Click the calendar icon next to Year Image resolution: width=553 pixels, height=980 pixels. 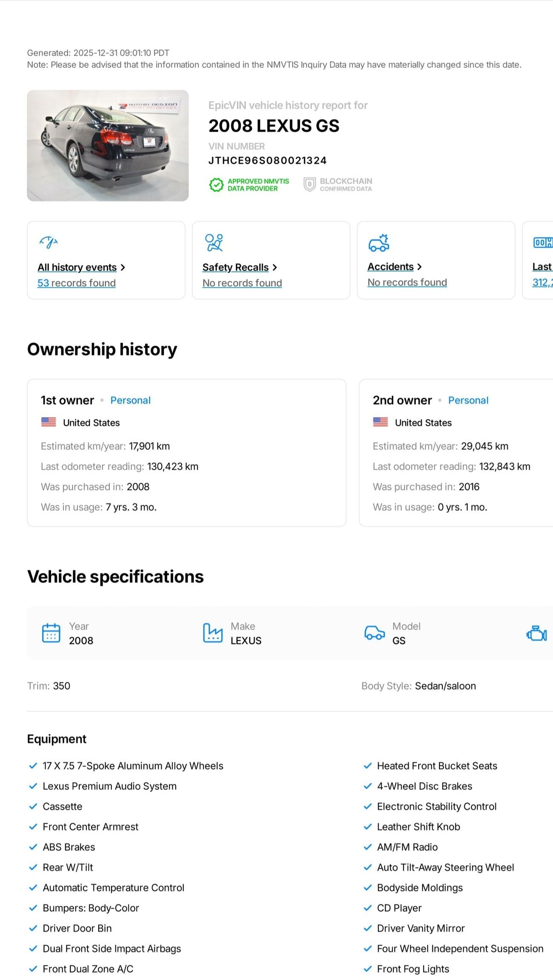pos(51,633)
